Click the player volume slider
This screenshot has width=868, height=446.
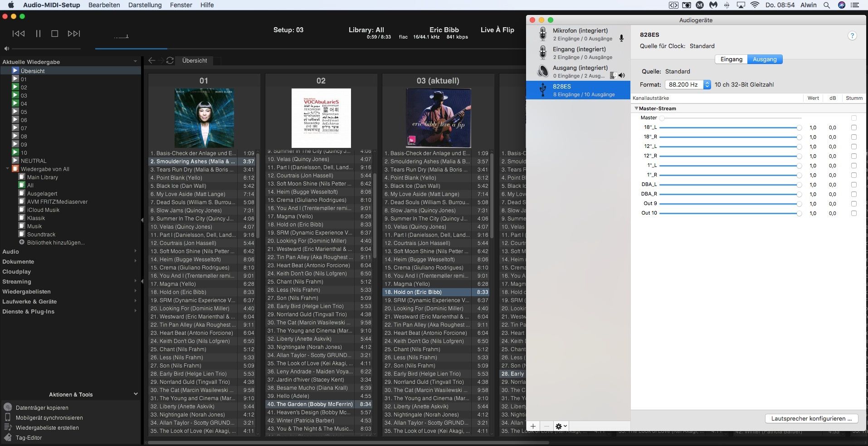click(46, 49)
